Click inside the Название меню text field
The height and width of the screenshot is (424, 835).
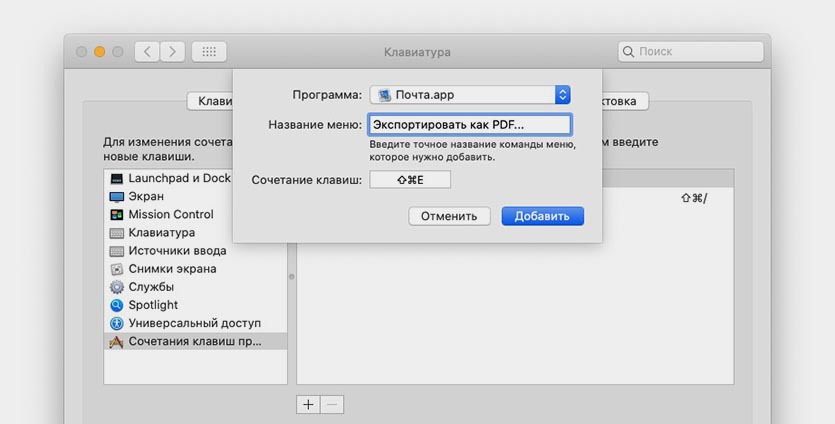pyautogui.click(x=469, y=125)
